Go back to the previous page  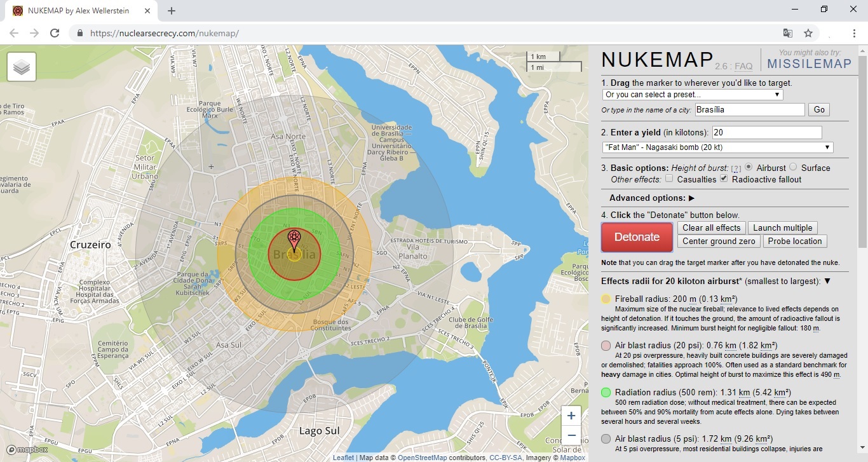[14, 33]
